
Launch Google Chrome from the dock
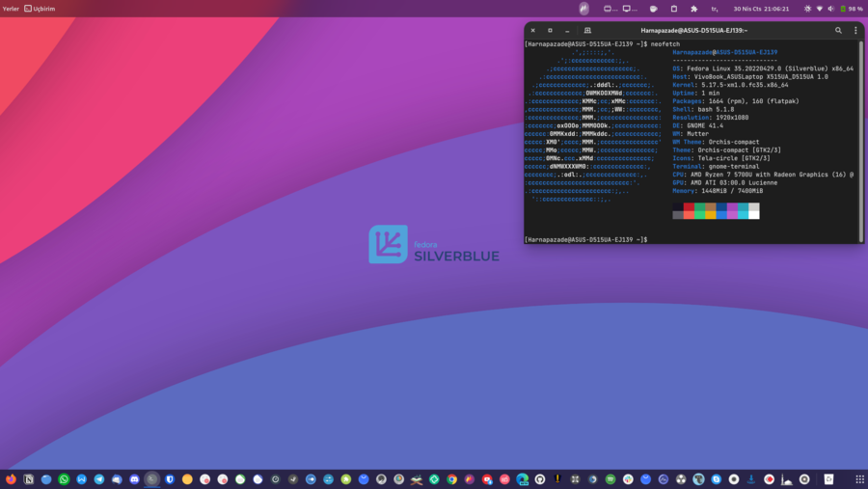451,479
